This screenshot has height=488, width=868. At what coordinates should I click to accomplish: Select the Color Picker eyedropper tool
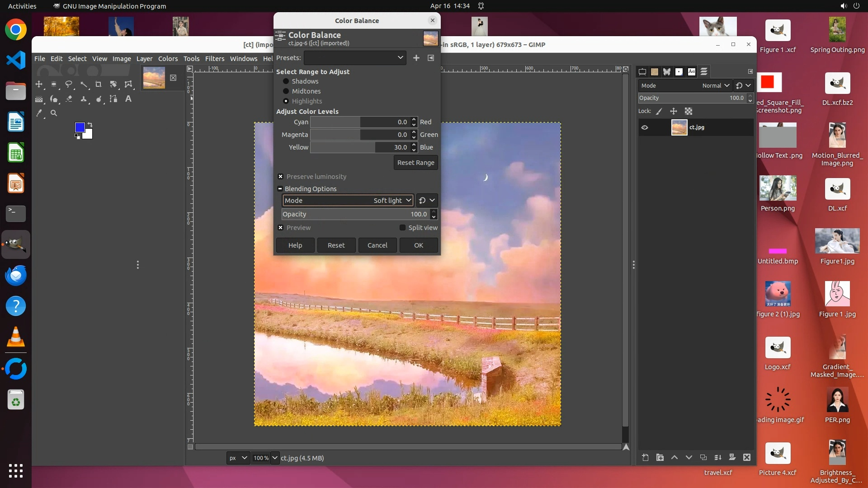point(39,113)
